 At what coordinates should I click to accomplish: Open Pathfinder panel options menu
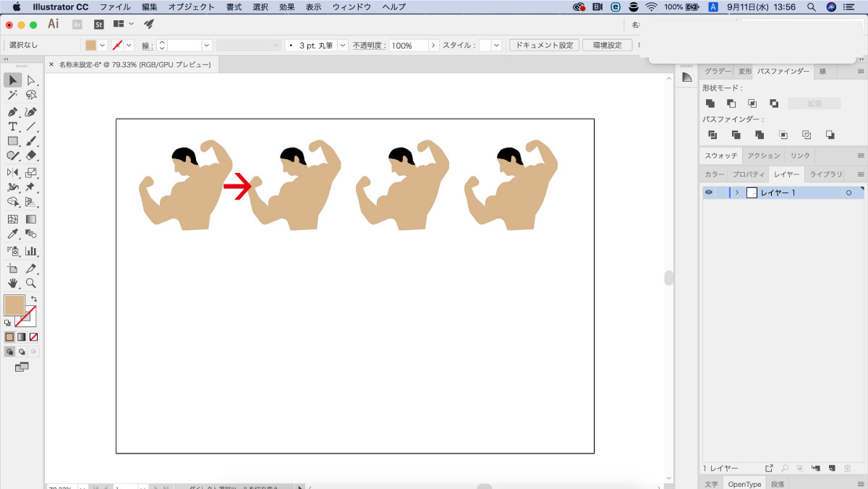(x=861, y=72)
